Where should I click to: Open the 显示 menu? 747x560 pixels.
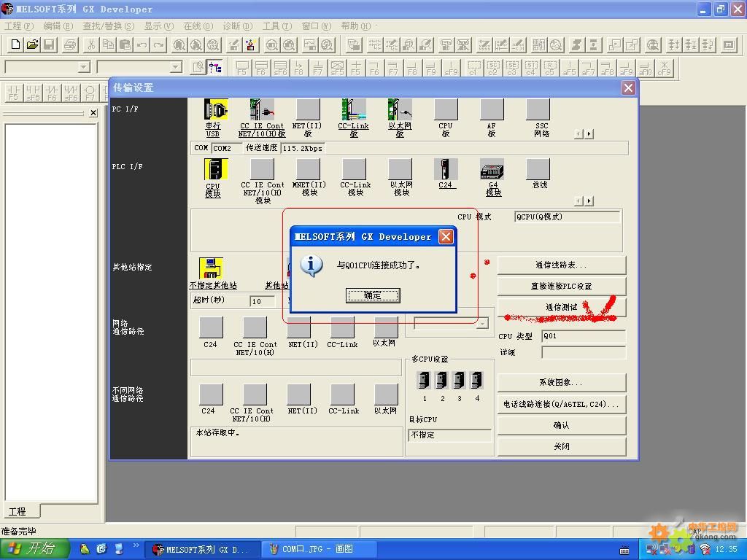point(158,26)
